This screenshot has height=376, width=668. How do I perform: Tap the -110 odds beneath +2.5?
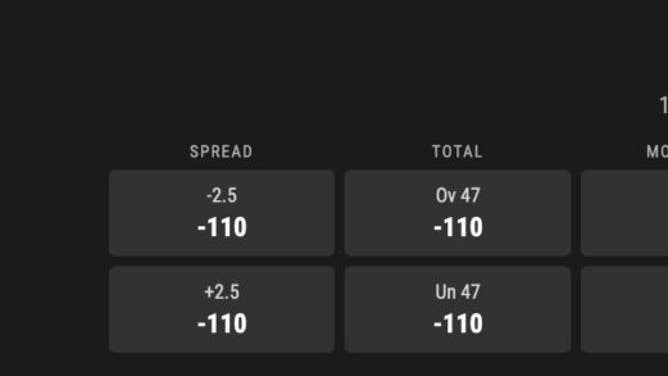(222, 324)
